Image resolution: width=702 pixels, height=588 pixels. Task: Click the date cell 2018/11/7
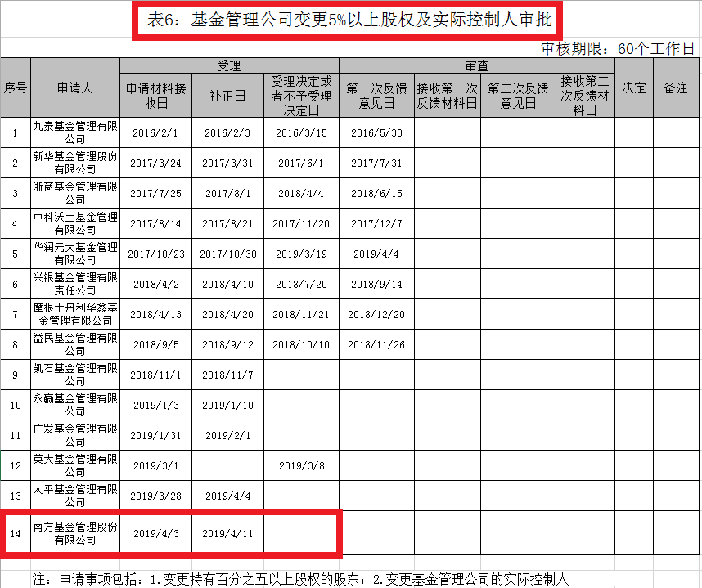coord(228,375)
